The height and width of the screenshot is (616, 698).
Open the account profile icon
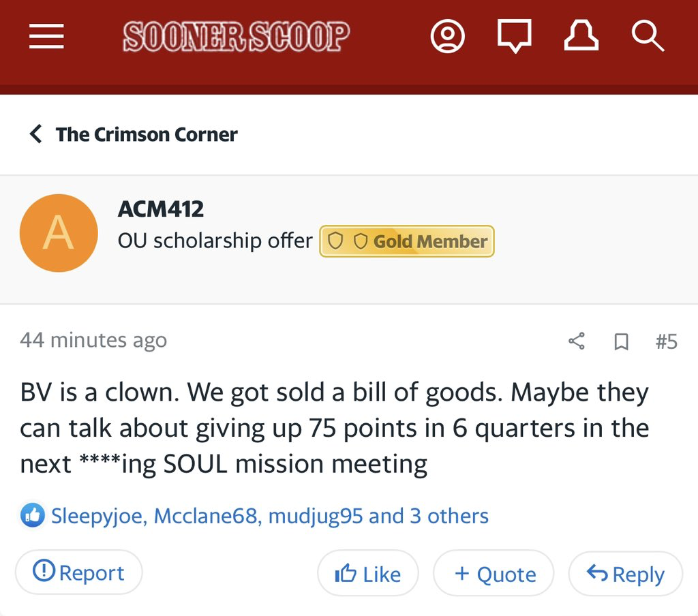[x=448, y=37]
